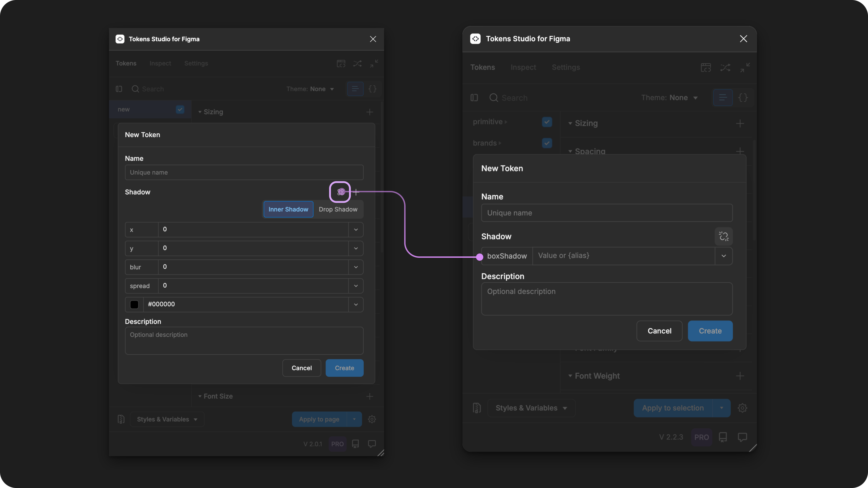Toggle the primitive token set checkbox

point(547,122)
